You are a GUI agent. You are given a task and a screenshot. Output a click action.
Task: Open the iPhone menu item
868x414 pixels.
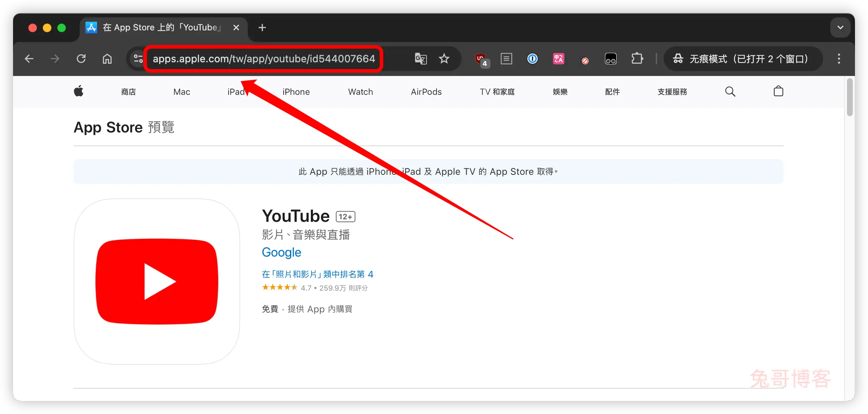pos(296,92)
